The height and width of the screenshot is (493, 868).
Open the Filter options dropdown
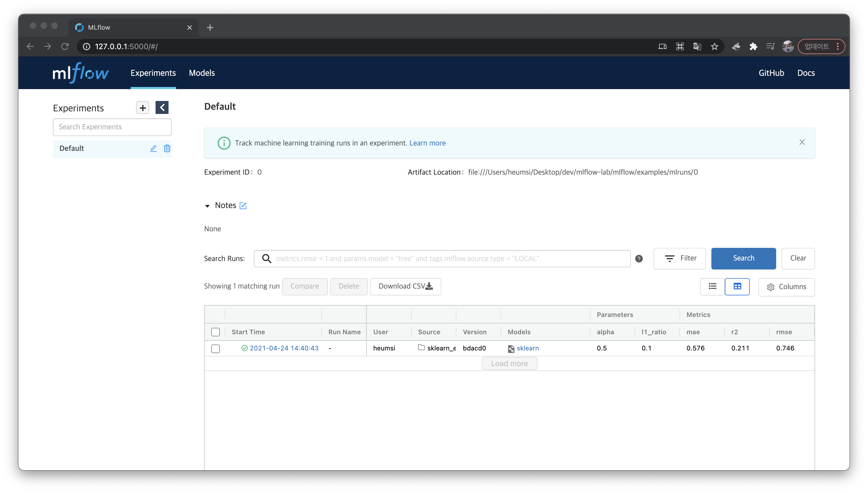click(679, 258)
